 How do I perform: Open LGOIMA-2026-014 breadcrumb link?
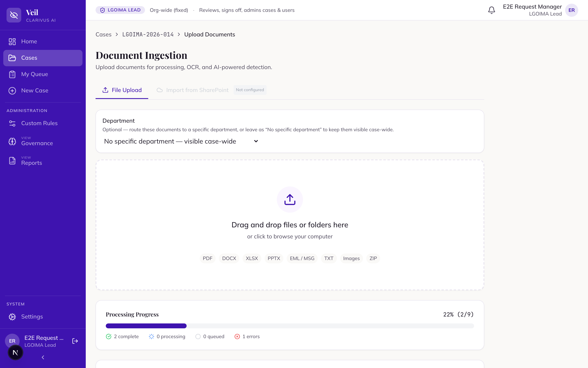148,35
